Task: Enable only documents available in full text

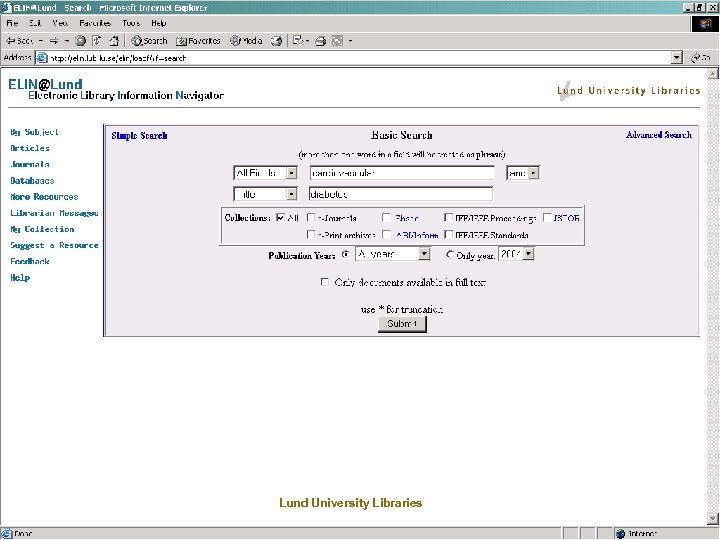Action: point(325,282)
